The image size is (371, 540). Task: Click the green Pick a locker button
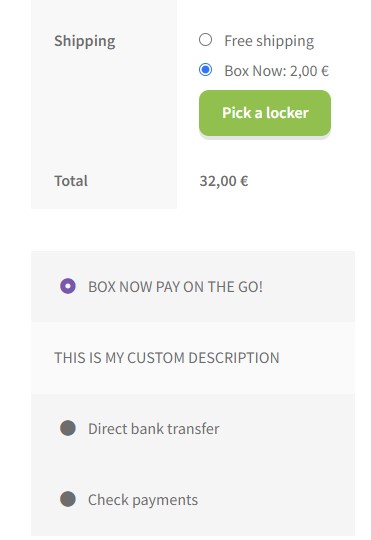coord(265,113)
